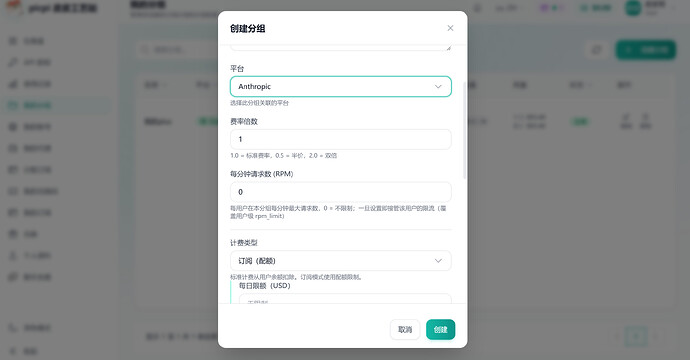The width and height of the screenshot is (690, 360).
Task: Click the 标准计费从用户余额扣除 hint text
Action: [296, 277]
